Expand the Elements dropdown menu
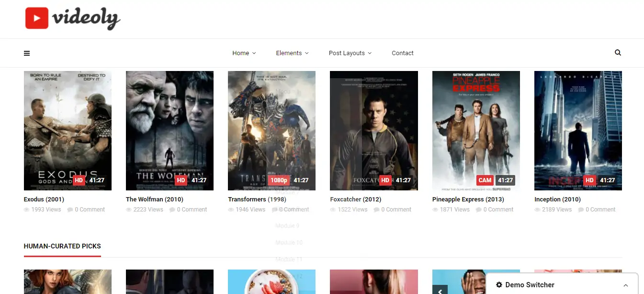Image resolution: width=644 pixels, height=294 pixels. 292,53
